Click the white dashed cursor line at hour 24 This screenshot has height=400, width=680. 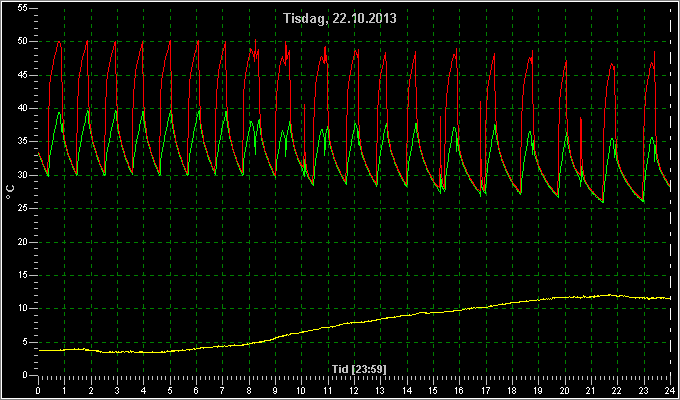coord(670,191)
